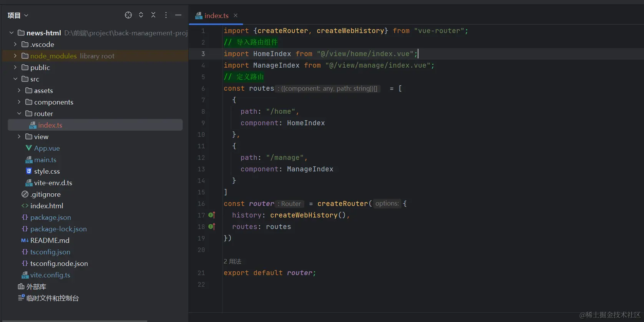Viewport: 644px width, 322px height.
Task: Click the .gitignore ignore icon
Action: click(x=25, y=194)
